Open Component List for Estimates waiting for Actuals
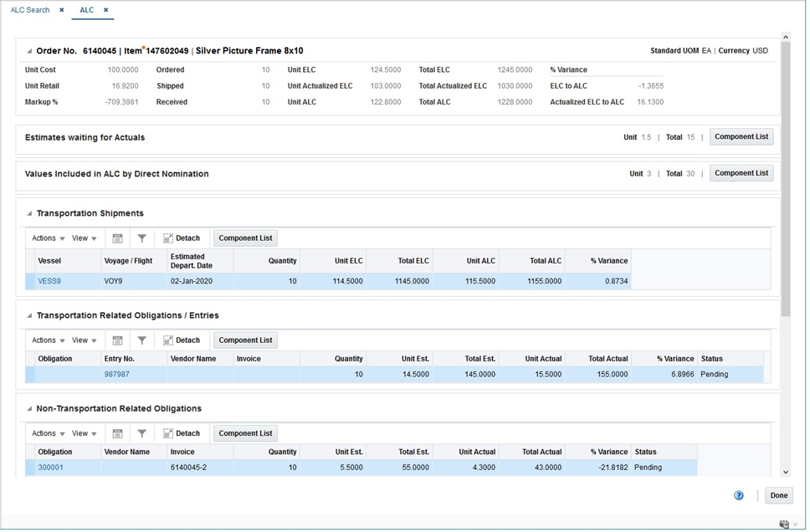 click(741, 137)
